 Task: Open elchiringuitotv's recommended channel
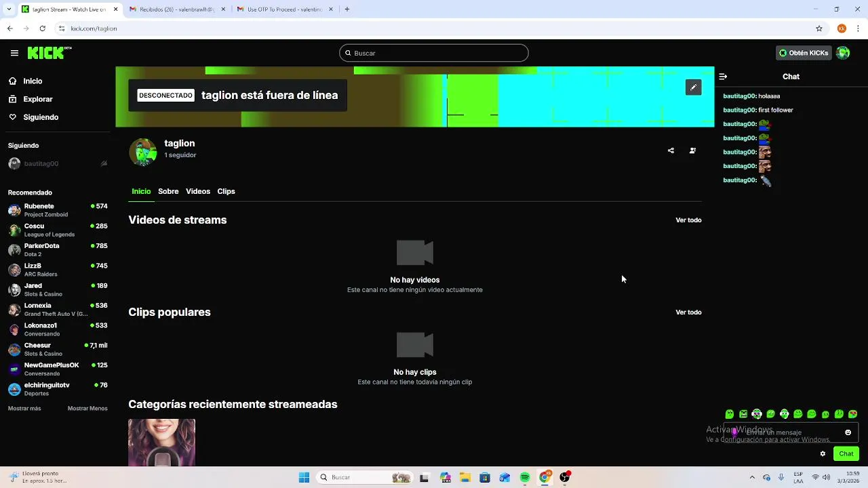click(x=58, y=389)
